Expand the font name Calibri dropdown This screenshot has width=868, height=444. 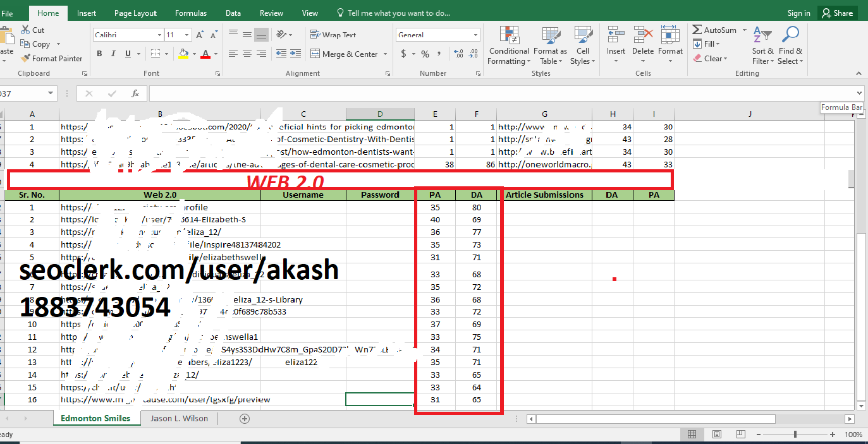(159, 35)
